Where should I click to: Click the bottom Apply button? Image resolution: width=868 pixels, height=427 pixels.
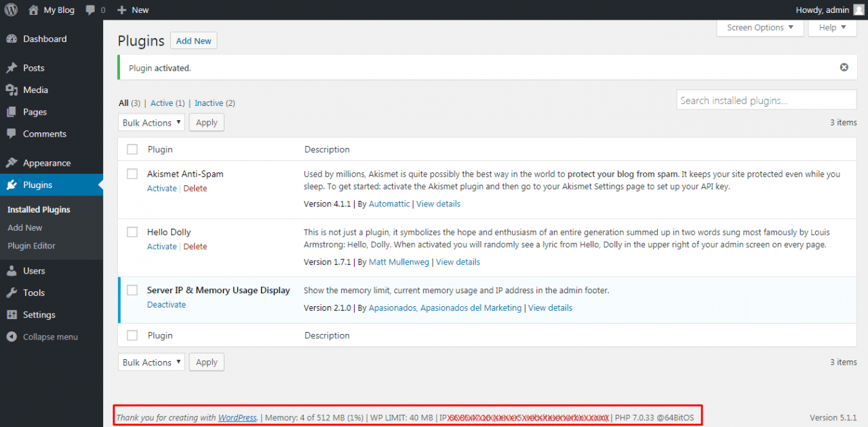pyautogui.click(x=207, y=363)
